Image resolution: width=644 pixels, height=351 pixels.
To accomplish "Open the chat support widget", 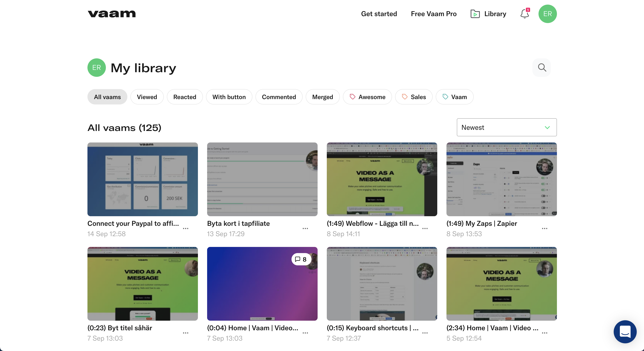I will pos(625,332).
